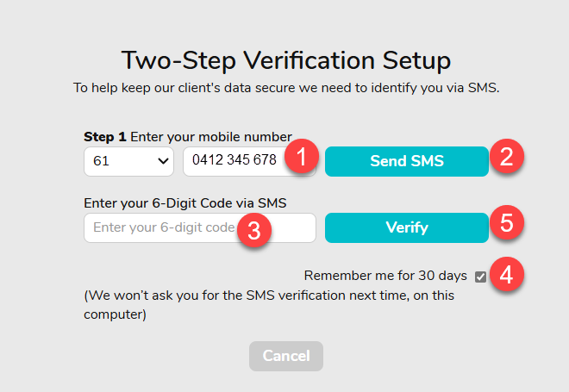The image size is (569, 392).
Task: Click Send SMS button
Action: 407,161
